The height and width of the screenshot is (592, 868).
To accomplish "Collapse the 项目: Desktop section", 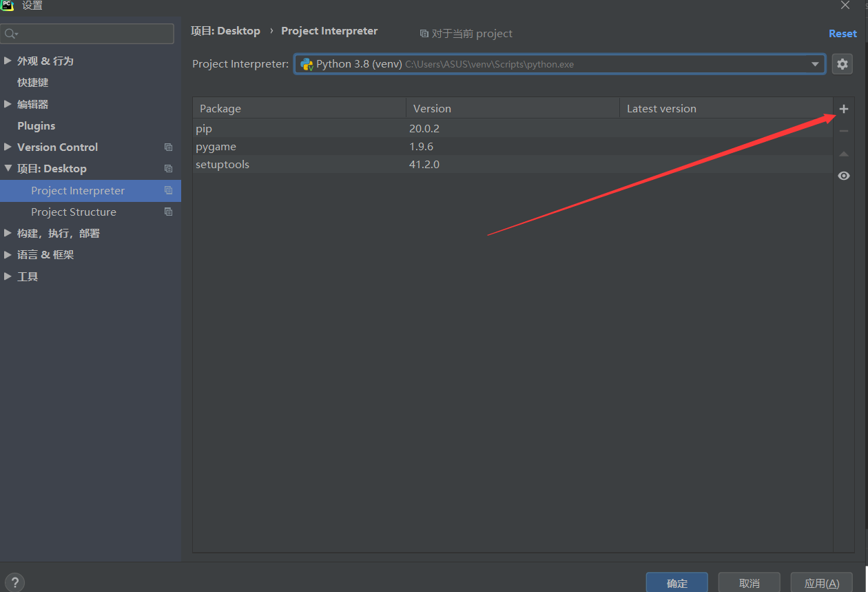I will pos(8,169).
